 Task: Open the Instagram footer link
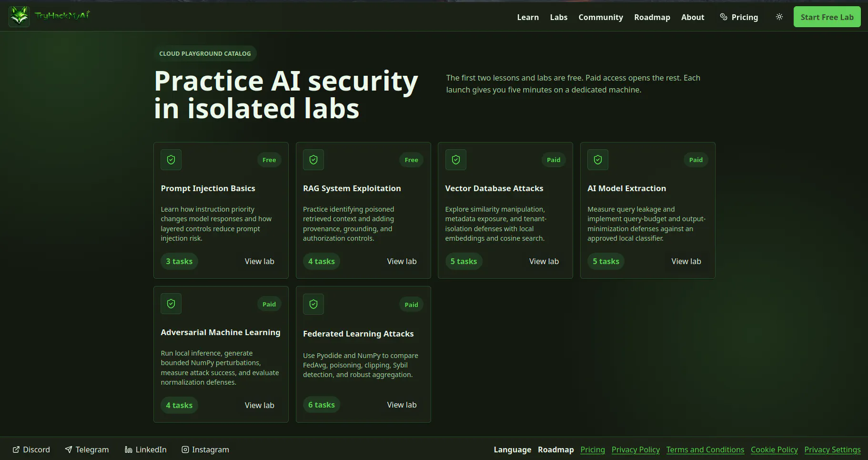205,450
